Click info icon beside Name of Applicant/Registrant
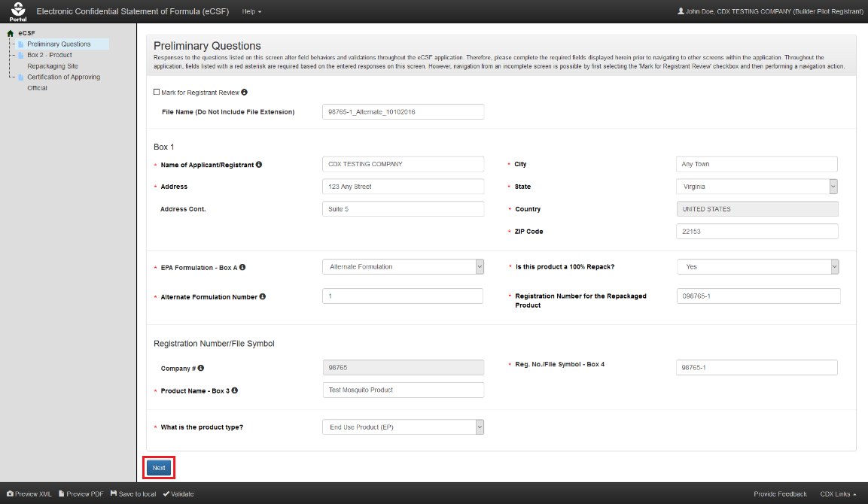 (x=258, y=164)
